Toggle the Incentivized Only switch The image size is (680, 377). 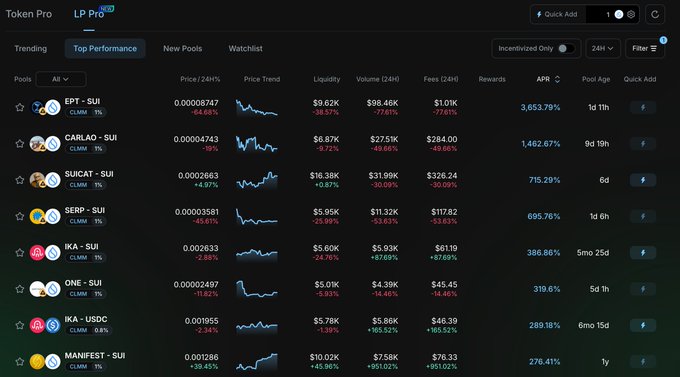566,49
